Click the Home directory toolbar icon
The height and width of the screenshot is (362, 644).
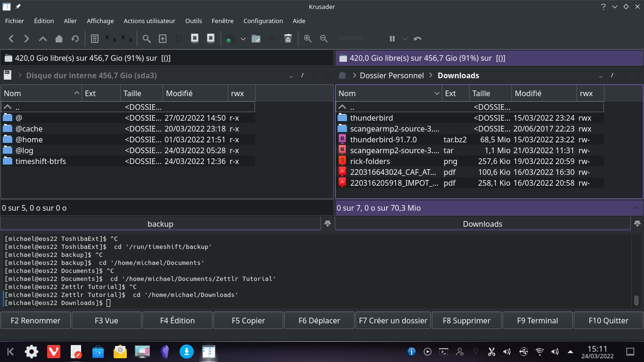pyautogui.click(x=58, y=39)
